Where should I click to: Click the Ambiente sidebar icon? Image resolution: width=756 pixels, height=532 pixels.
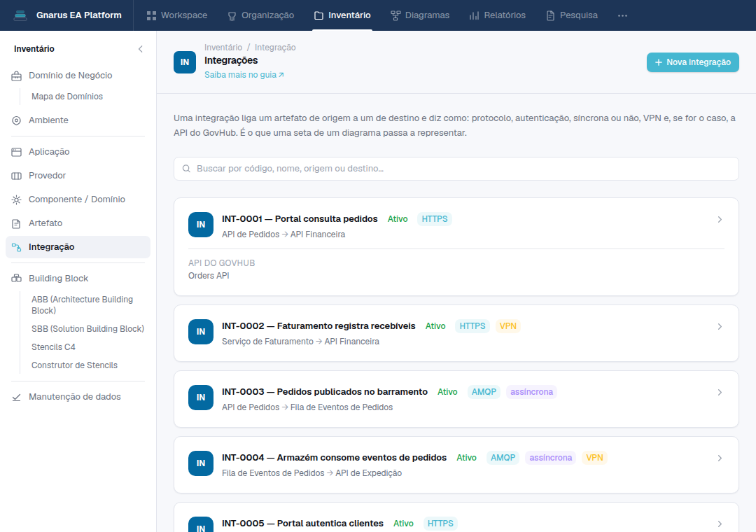(16, 120)
